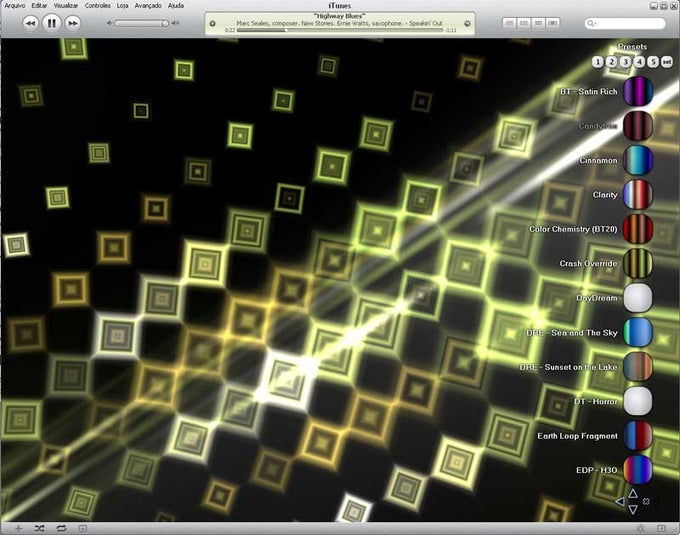
Task: Skip back to the previous track
Action: pyautogui.click(x=30, y=23)
